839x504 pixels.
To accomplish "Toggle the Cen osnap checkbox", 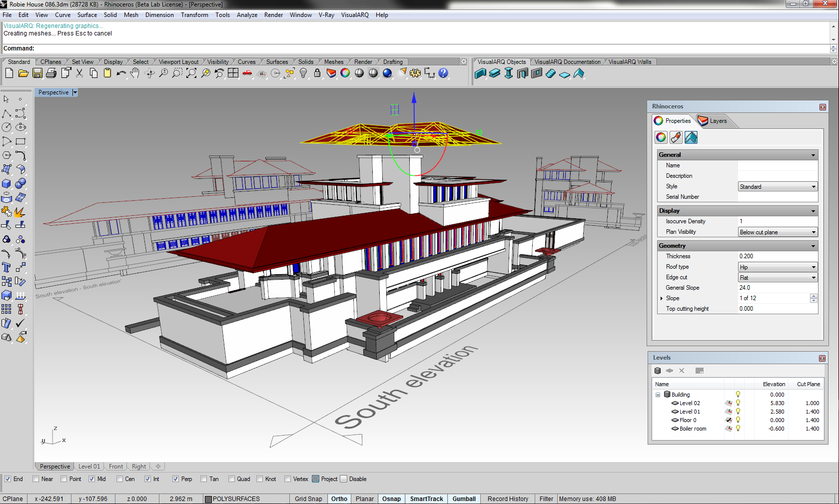I will pyautogui.click(x=119, y=479).
